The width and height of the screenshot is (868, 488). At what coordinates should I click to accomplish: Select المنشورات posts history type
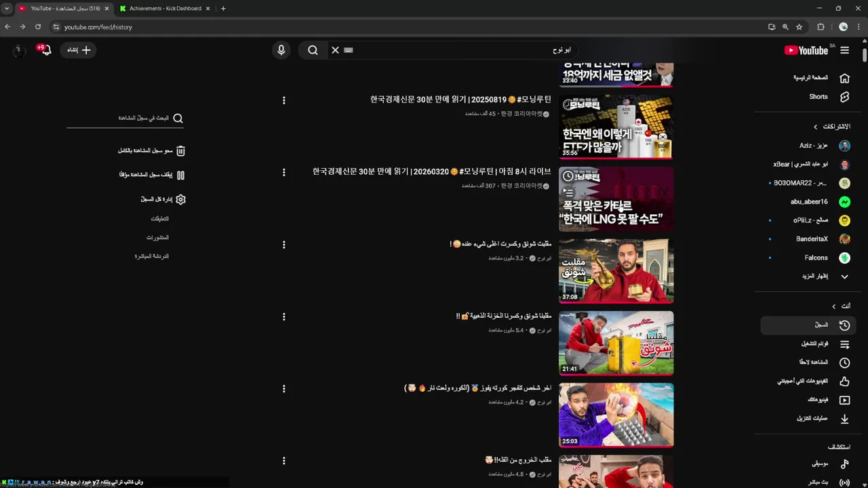point(158,238)
